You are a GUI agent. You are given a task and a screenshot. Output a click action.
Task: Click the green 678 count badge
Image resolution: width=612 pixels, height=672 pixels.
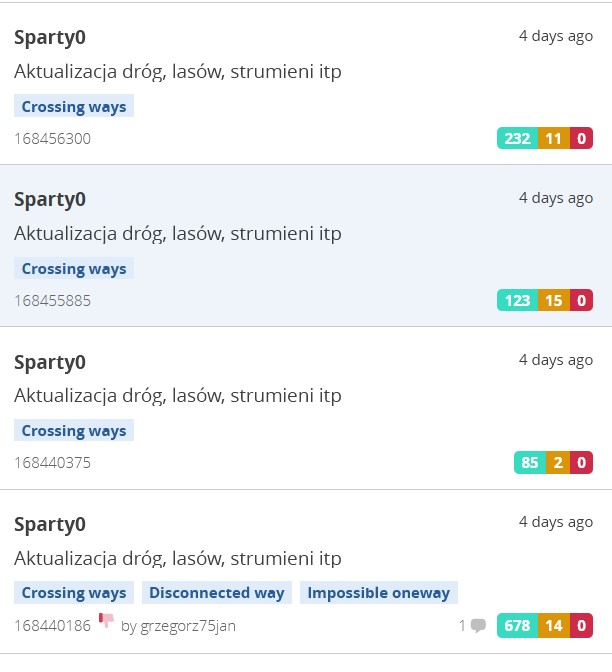click(517, 626)
